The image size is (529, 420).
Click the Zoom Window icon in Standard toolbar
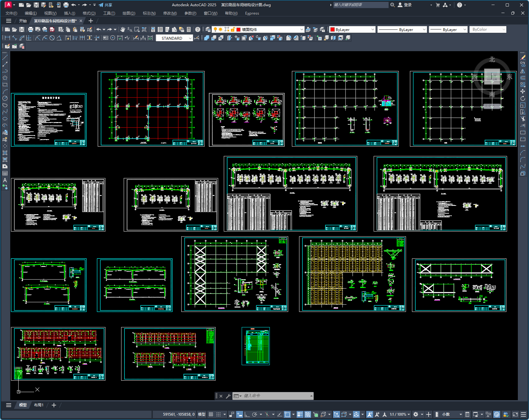click(137, 29)
